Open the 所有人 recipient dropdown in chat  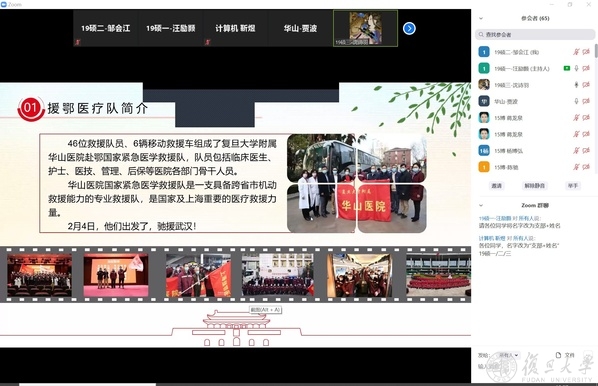click(x=509, y=355)
